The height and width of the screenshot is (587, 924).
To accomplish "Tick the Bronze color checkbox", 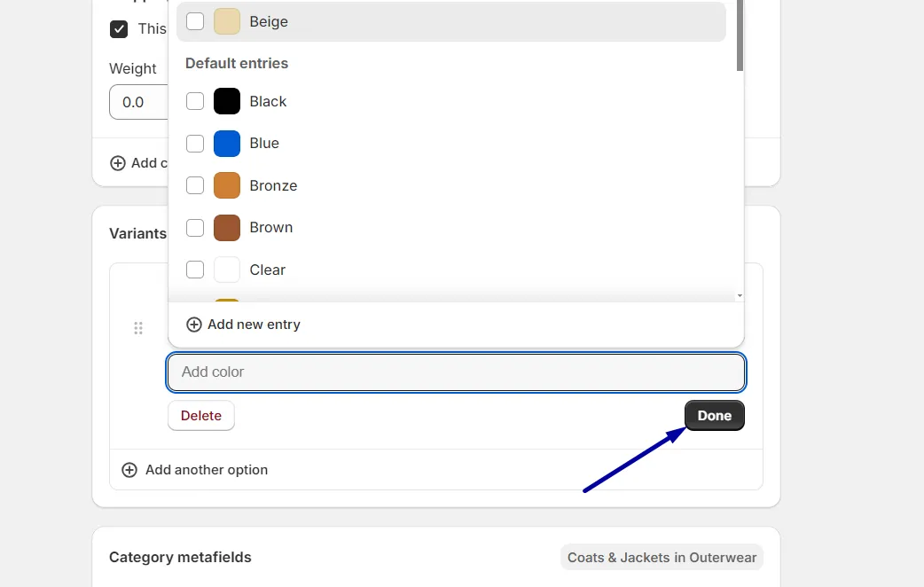I will tap(195, 185).
